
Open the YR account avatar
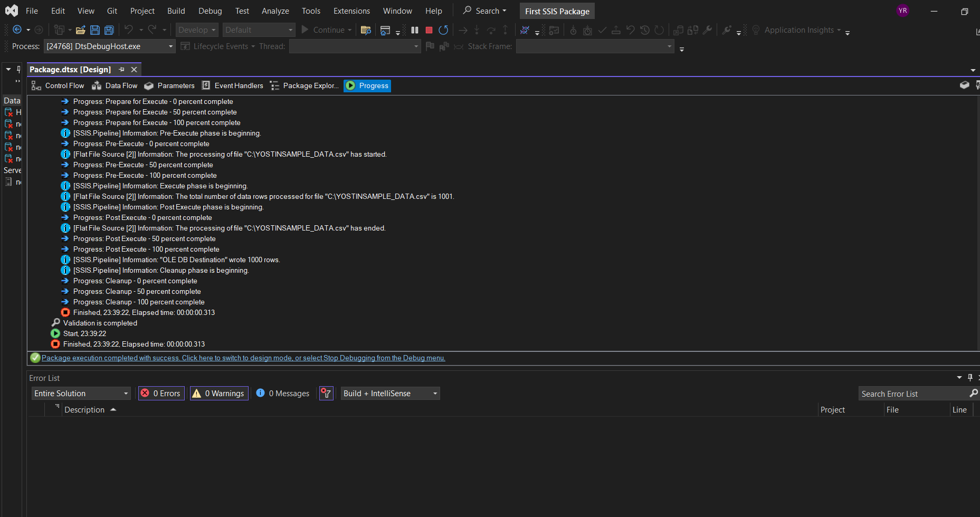point(903,11)
